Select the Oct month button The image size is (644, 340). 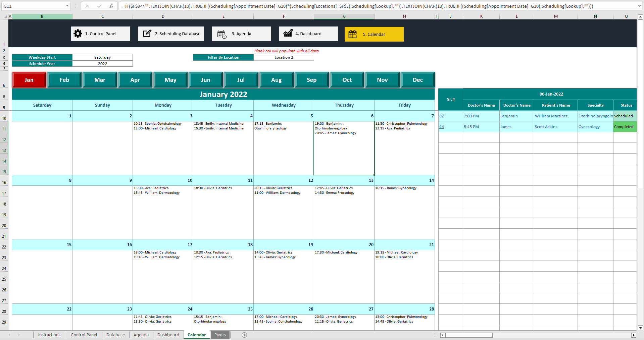pyautogui.click(x=347, y=80)
